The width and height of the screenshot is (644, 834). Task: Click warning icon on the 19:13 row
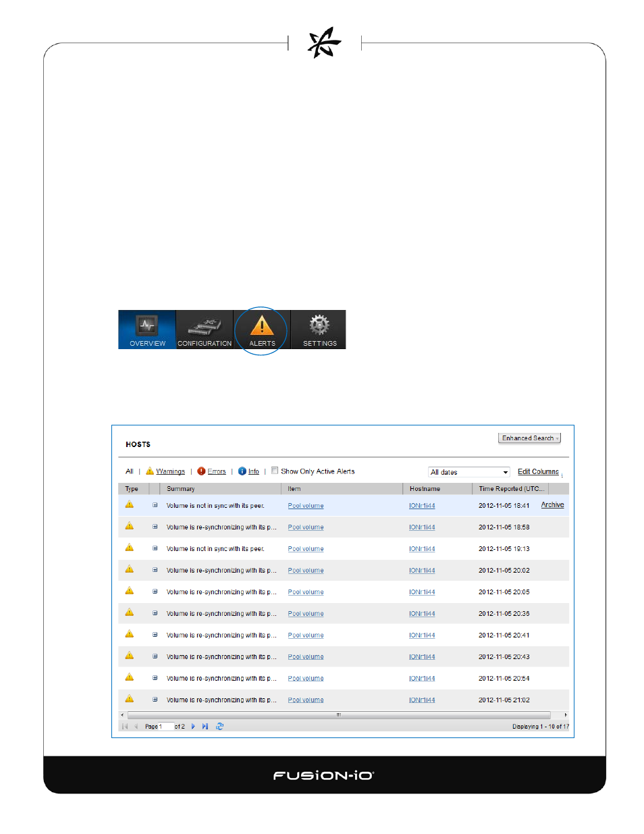point(130,548)
